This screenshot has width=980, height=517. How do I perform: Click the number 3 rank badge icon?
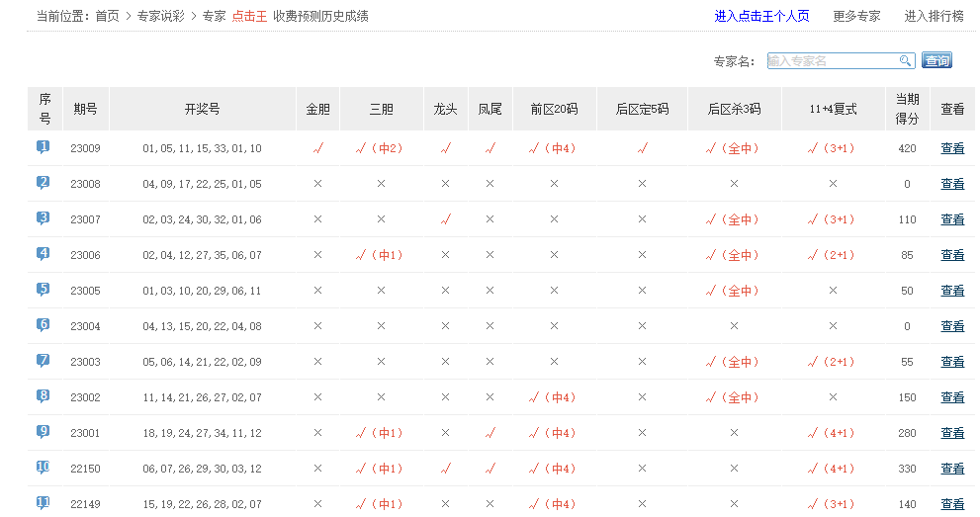click(44, 218)
